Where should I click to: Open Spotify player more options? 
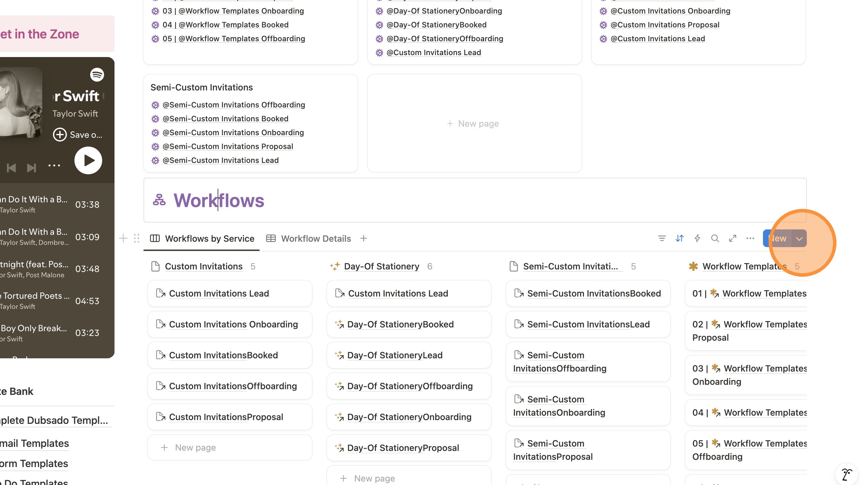pyautogui.click(x=54, y=165)
